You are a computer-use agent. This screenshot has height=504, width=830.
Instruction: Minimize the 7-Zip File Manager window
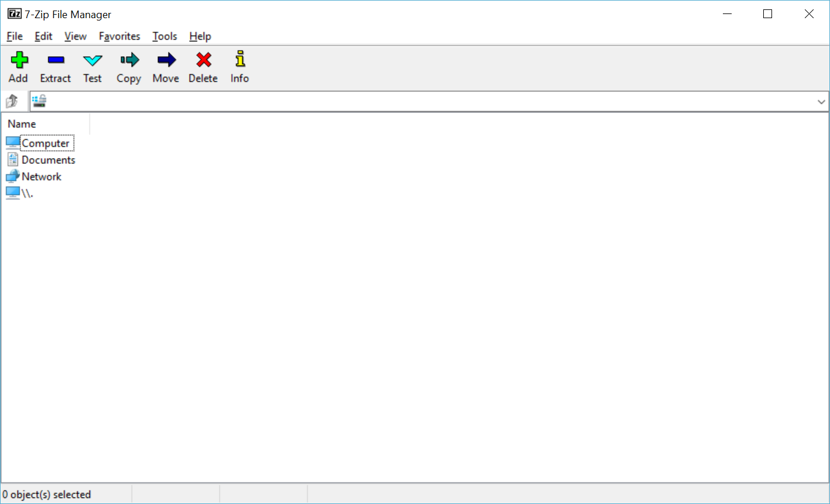727,14
